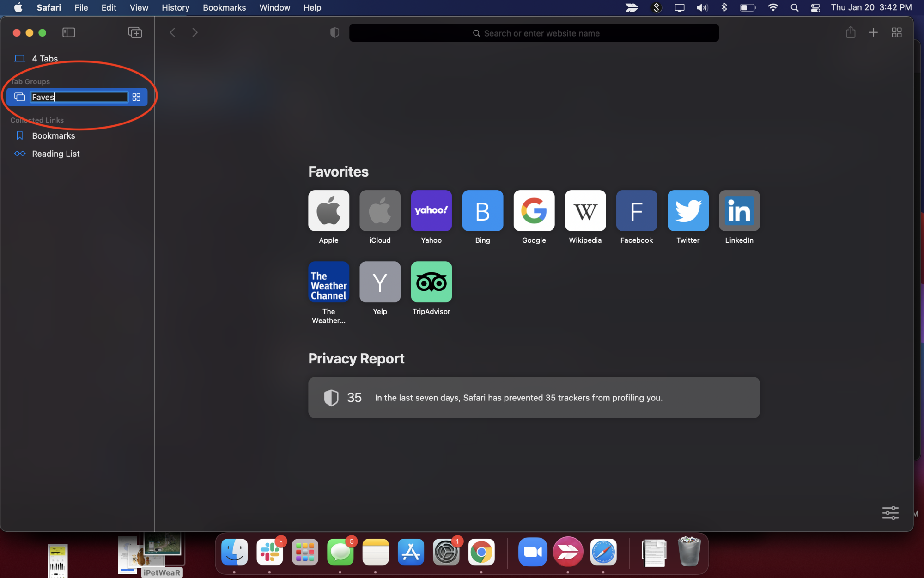Open the iCloud favorite

pyautogui.click(x=380, y=210)
